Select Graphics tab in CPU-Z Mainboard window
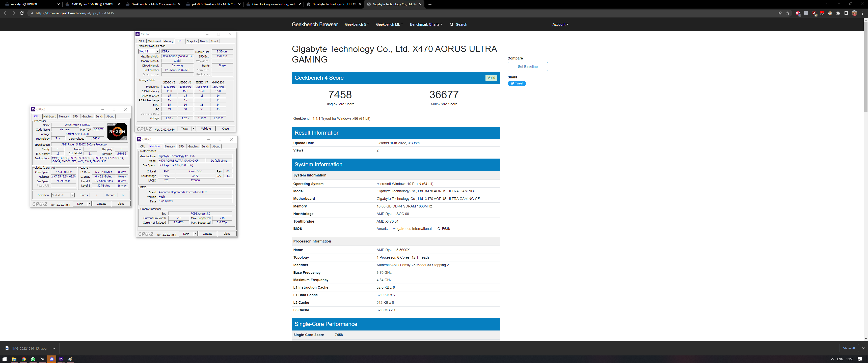 point(194,146)
